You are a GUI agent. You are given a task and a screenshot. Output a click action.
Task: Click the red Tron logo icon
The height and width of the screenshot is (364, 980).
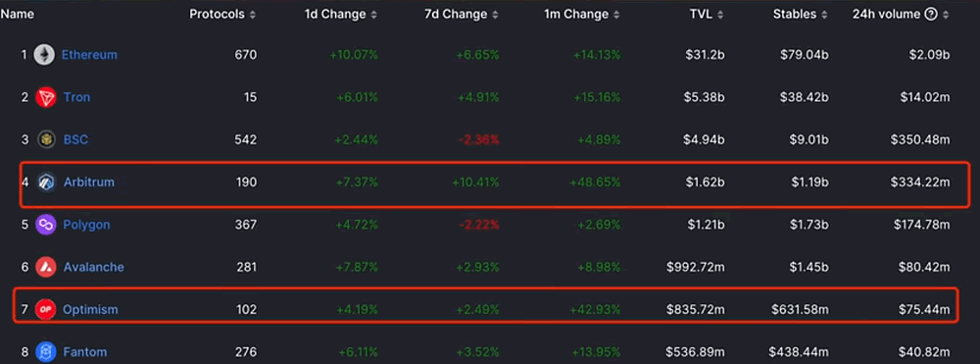[46, 97]
